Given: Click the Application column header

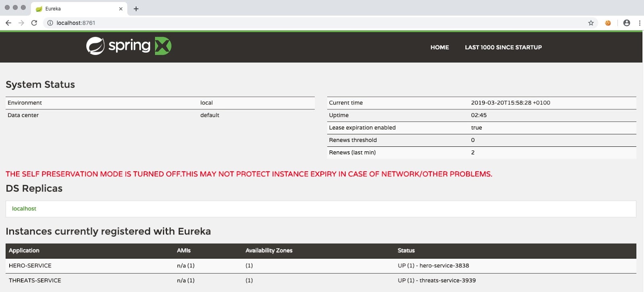Looking at the screenshot, I should point(24,251).
